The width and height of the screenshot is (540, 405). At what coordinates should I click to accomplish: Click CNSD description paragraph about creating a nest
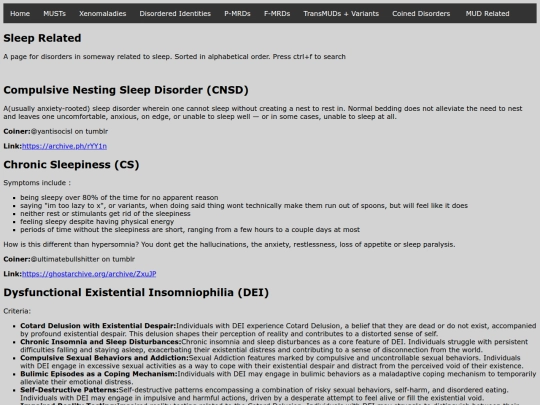(x=263, y=113)
